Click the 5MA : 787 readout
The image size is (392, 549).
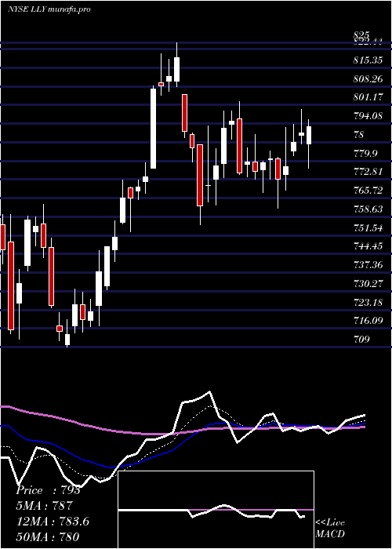coord(44,506)
